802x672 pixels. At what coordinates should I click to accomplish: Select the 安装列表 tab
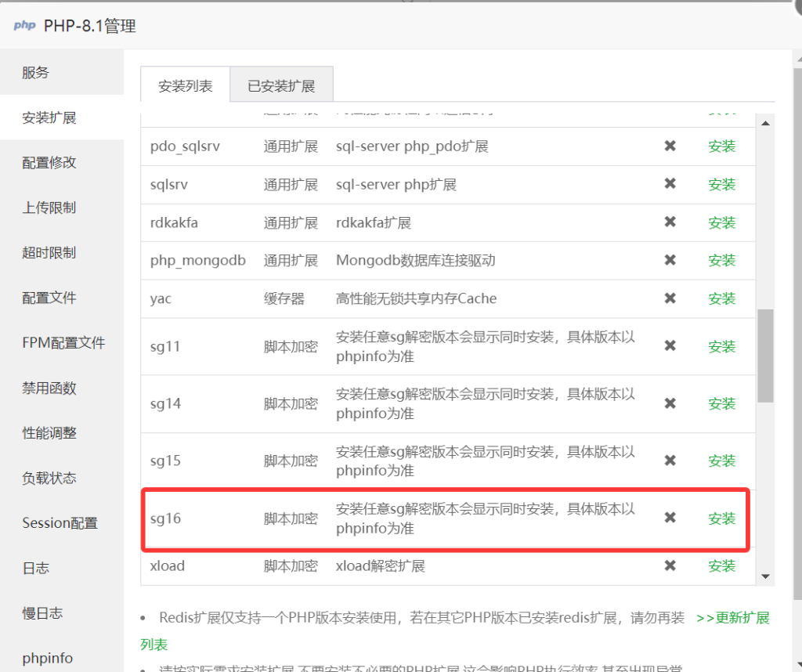[x=186, y=85]
